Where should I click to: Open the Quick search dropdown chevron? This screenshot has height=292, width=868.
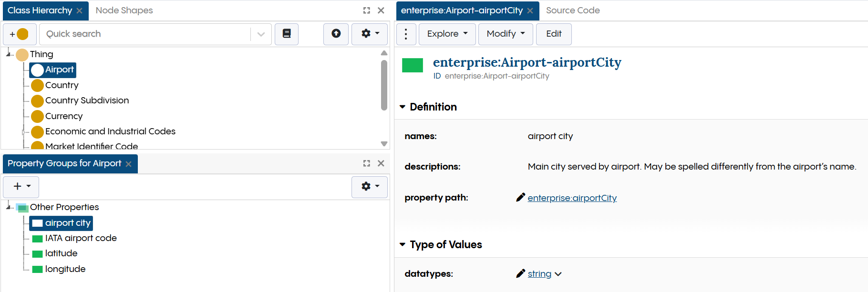pos(261,34)
